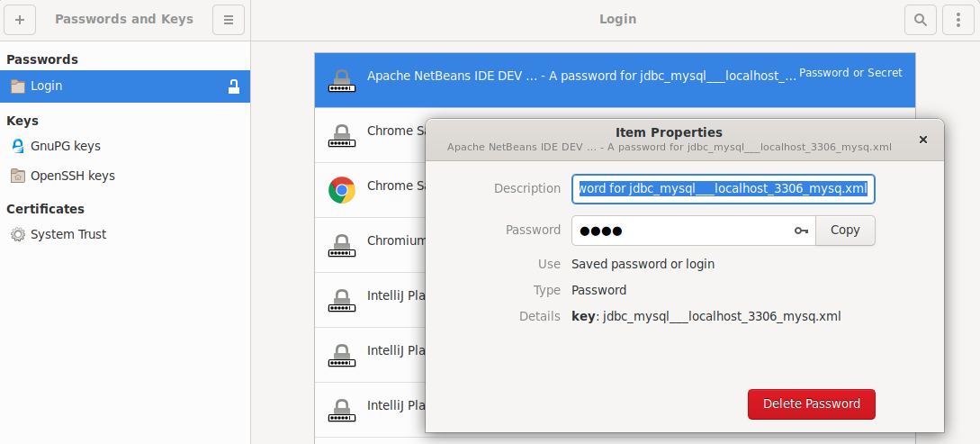Reveal password with the key icon
This screenshot has height=444, width=980.
click(x=801, y=231)
